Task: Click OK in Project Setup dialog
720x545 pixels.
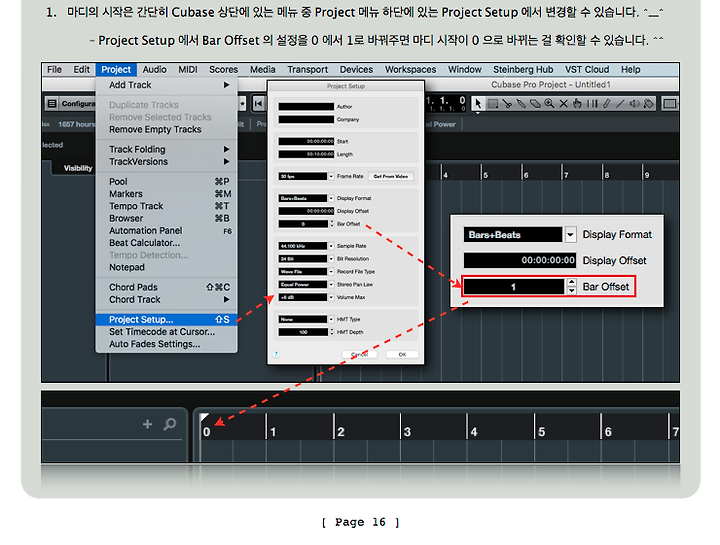Action: coord(402,354)
